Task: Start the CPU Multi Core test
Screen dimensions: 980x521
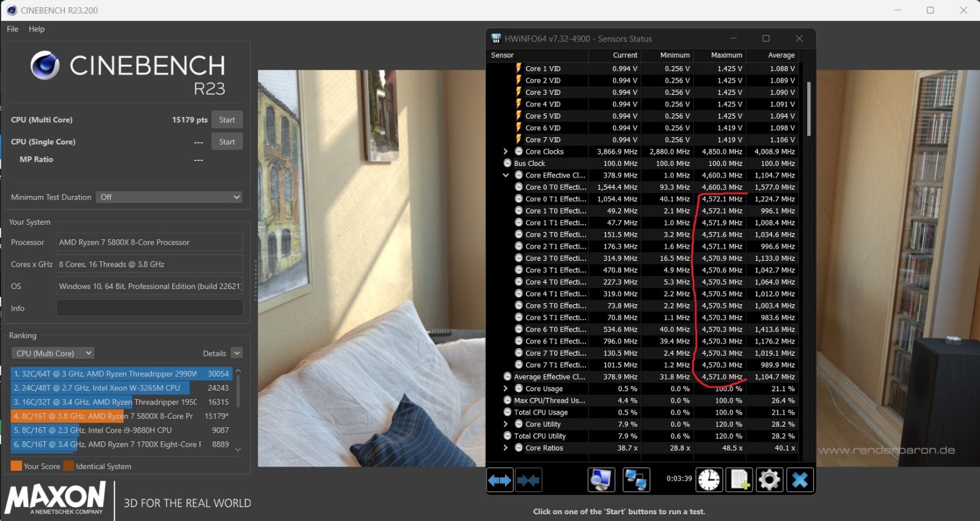Action: (x=227, y=120)
